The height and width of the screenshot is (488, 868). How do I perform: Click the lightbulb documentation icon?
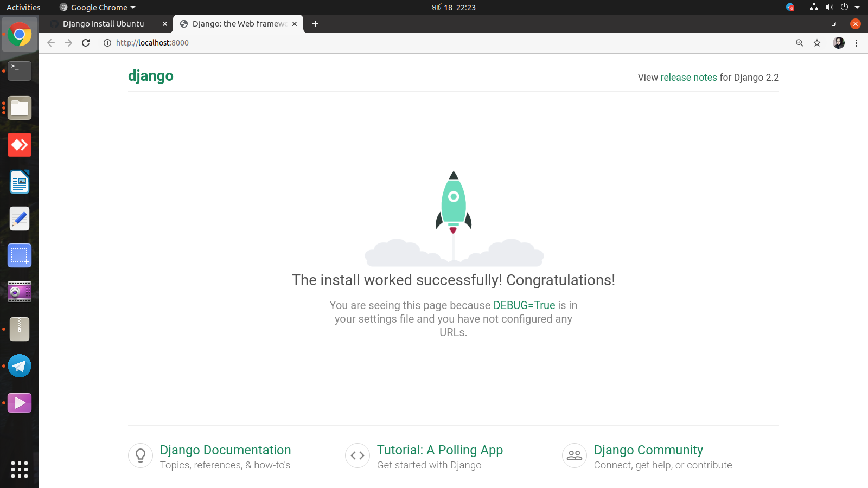pos(141,455)
